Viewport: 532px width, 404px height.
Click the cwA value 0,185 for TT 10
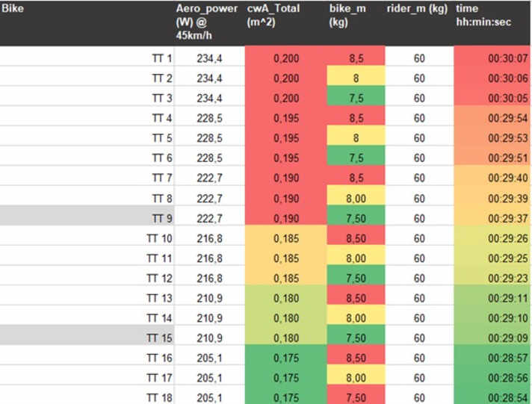[x=286, y=237]
